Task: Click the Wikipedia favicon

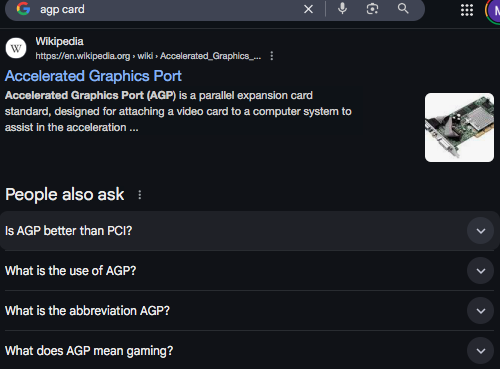Action: tap(16, 48)
